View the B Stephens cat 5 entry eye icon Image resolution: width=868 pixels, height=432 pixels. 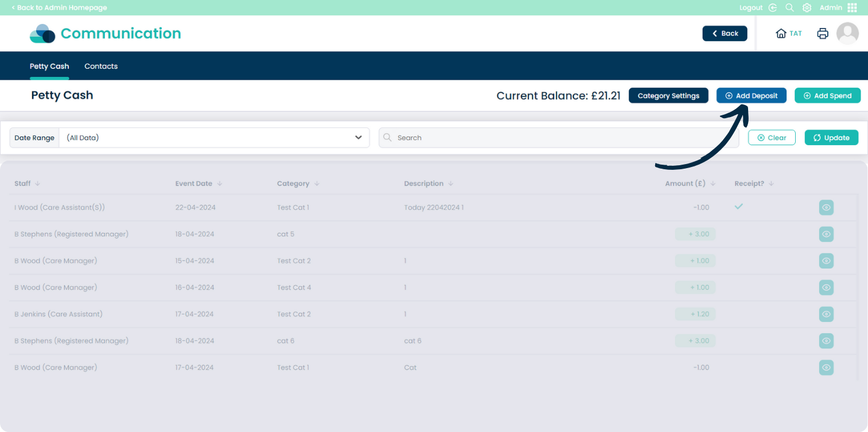coord(826,234)
